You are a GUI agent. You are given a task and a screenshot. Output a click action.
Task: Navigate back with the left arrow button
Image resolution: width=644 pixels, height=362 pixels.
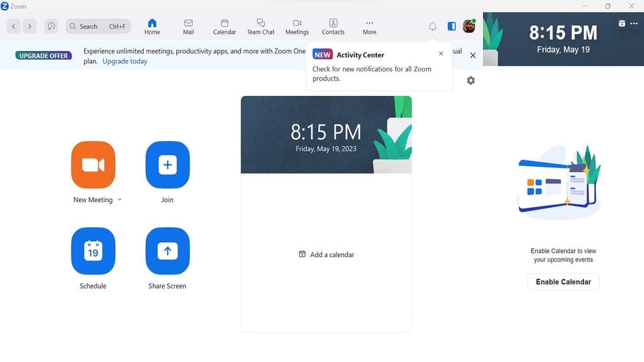13,26
